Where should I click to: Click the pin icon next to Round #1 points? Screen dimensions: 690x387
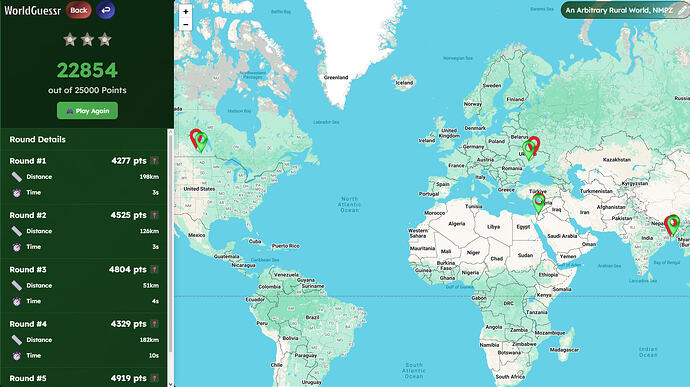click(154, 161)
